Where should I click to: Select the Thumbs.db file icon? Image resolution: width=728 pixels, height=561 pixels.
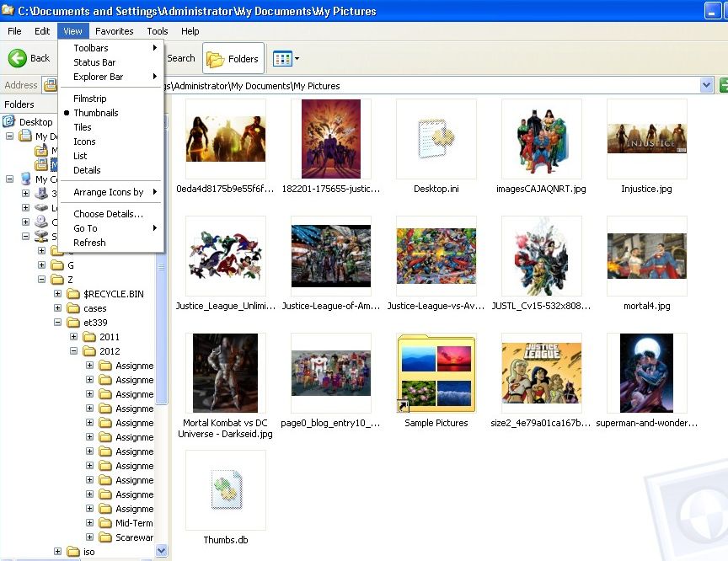pos(226,490)
